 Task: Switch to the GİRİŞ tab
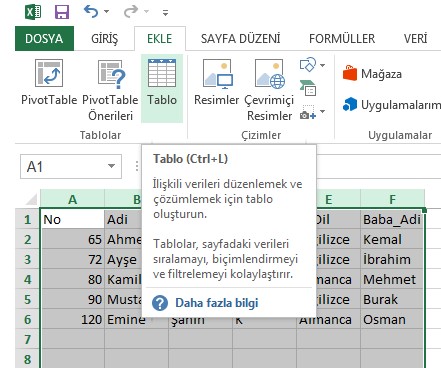(104, 39)
